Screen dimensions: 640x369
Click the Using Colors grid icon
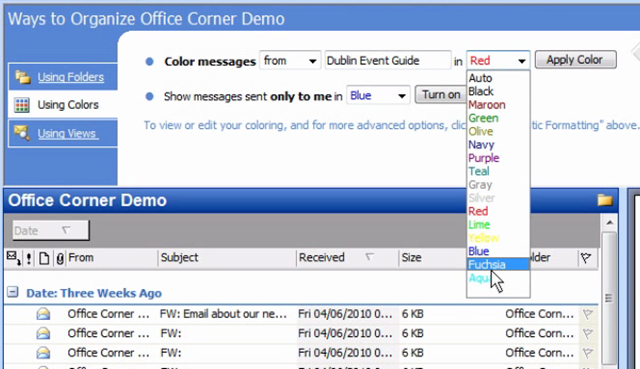(22, 105)
